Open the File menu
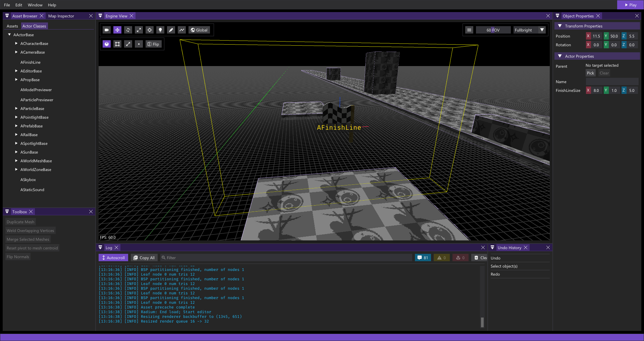644x341 pixels. (7, 5)
